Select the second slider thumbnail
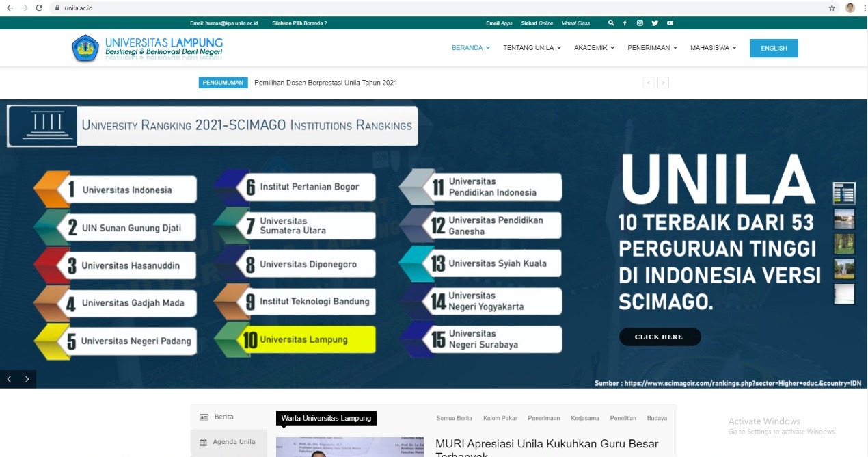868x457 pixels. (x=844, y=219)
